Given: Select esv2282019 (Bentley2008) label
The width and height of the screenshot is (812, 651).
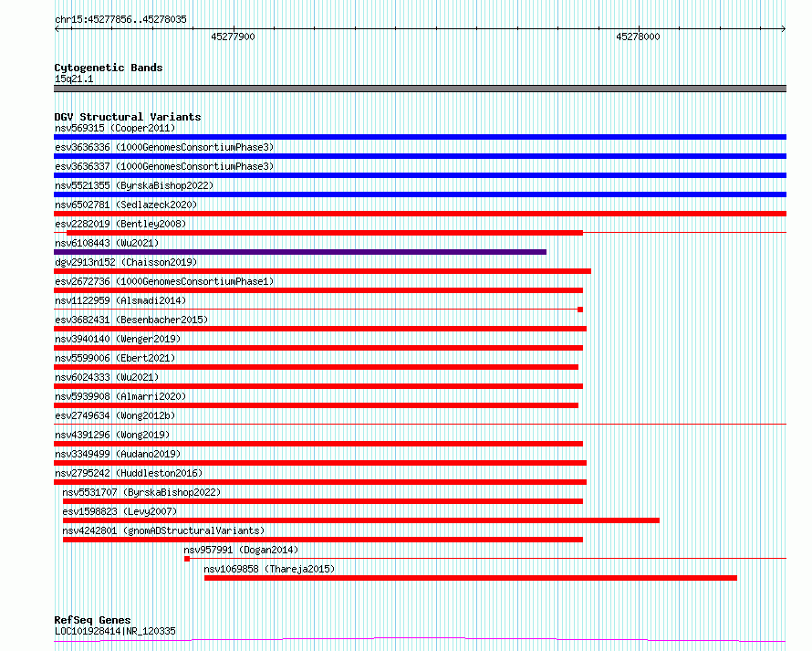Looking at the screenshot, I should [120, 224].
